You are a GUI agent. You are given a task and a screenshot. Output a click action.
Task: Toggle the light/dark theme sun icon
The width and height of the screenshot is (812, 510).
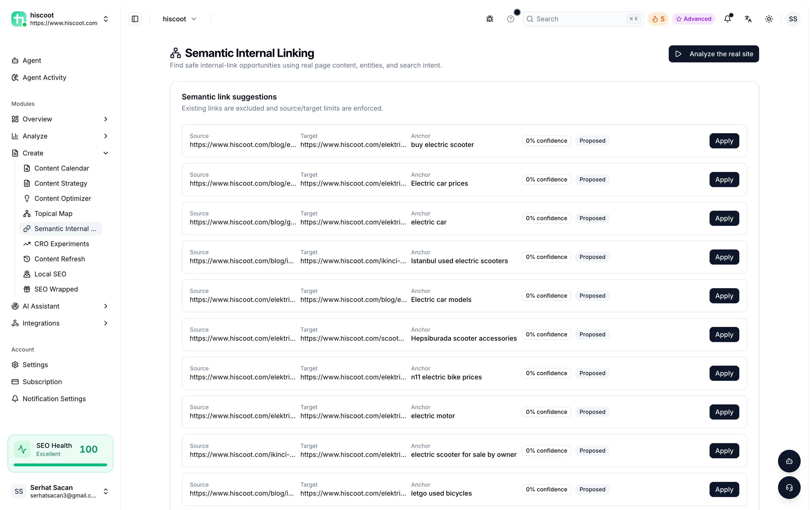point(769,19)
